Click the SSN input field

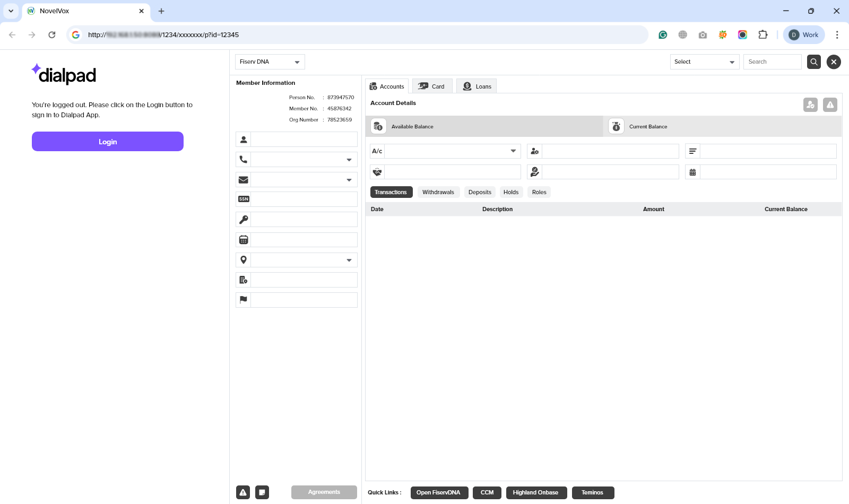pyautogui.click(x=304, y=199)
